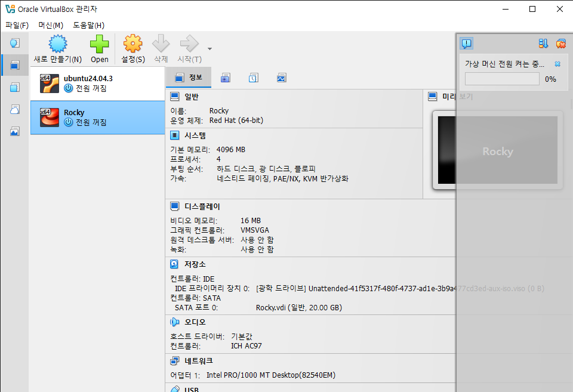Click the 저장소 section disk icon
The height and width of the screenshot is (392, 573).
(x=175, y=264)
